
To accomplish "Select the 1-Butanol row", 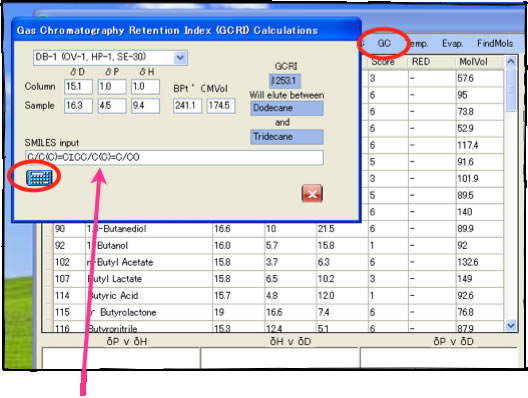I will point(278,245).
